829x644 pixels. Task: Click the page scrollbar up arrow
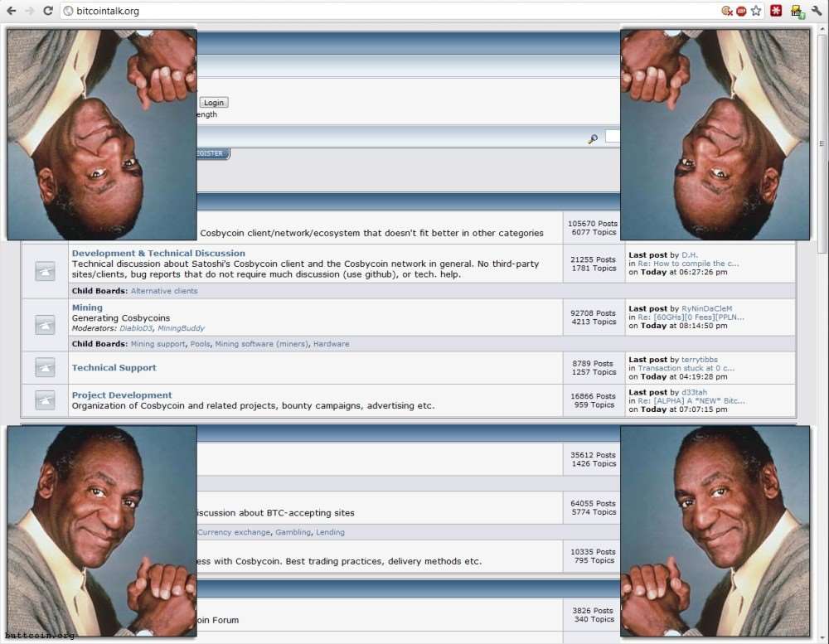pos(821,28)
